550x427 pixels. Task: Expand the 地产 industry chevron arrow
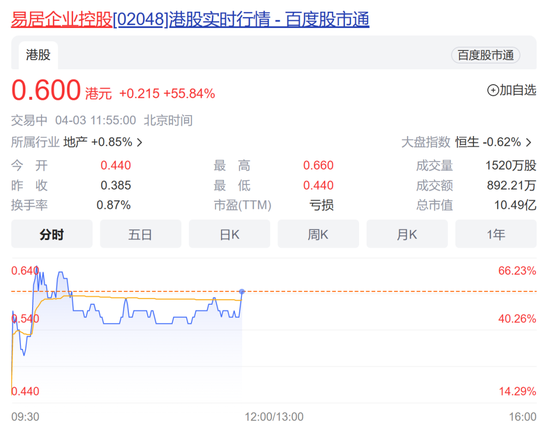tap(139, 142)
